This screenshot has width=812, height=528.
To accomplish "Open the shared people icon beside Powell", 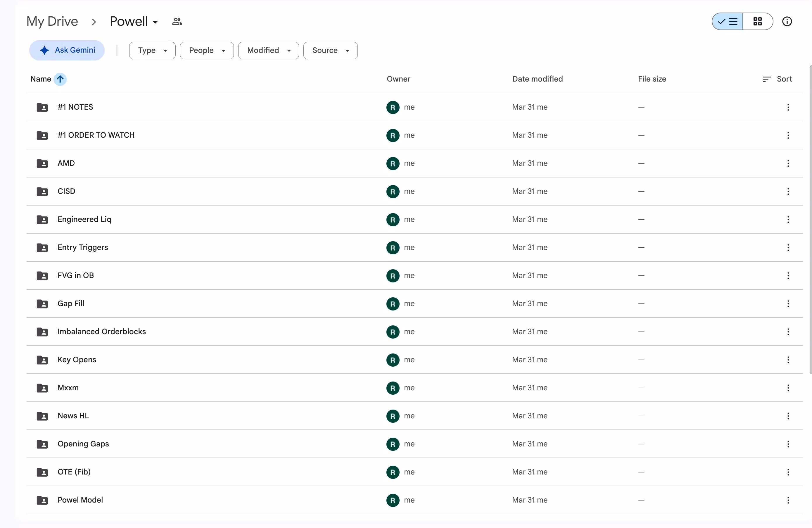I will click(177, 22).
